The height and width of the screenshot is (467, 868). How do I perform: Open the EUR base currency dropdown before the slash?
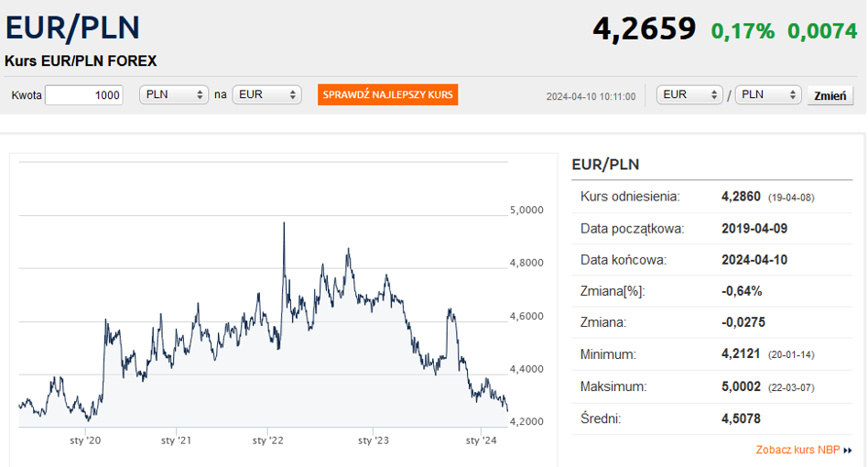pos(690,94)
